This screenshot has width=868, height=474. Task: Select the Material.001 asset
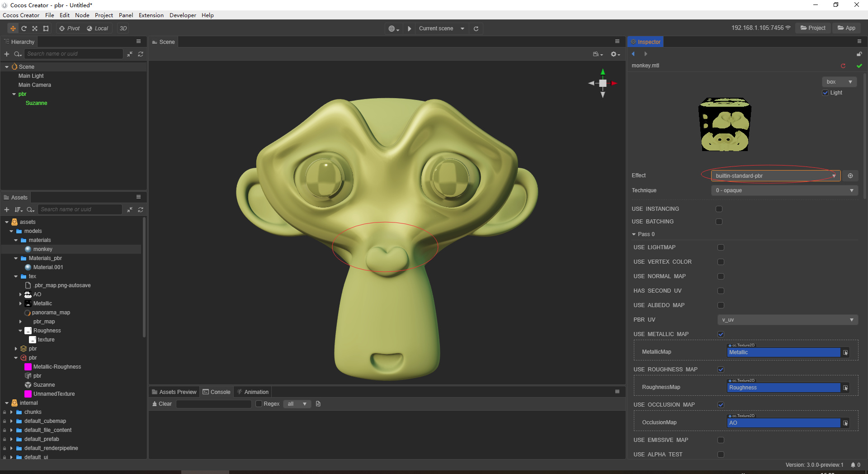coord(48,267)
